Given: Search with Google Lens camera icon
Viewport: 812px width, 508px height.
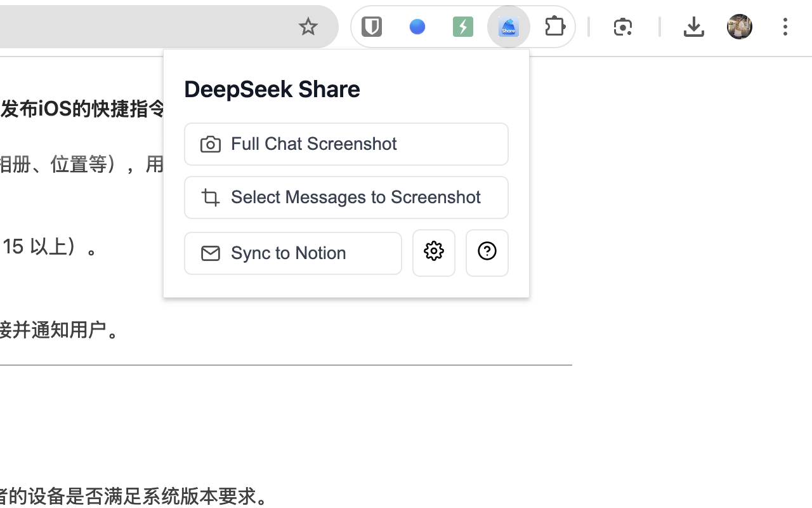Looking at the screenshot, I should click(x=623, y=27).
